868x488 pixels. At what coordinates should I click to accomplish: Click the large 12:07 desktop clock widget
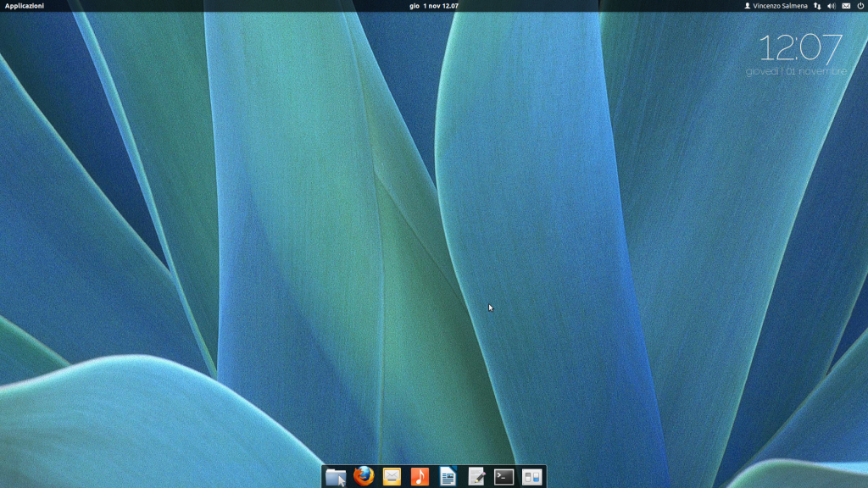click(x=799, y=47)
